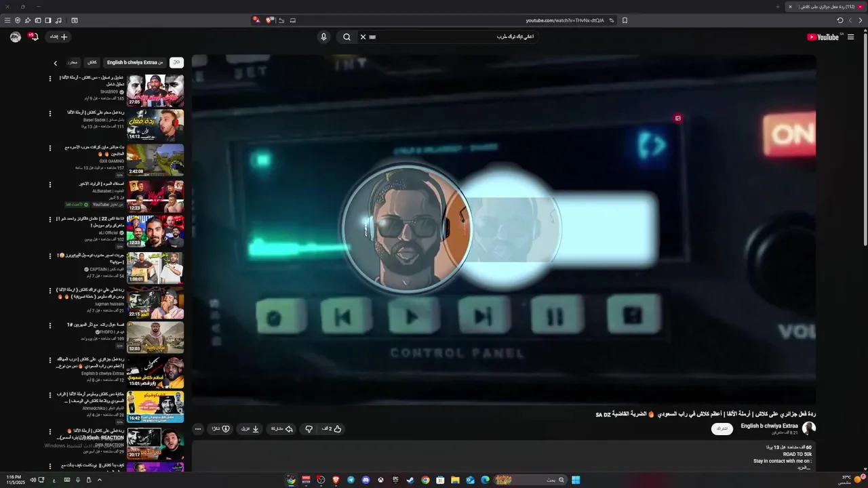
Task: Open options for luqman hussain video
Action: (x=50, y=291)
